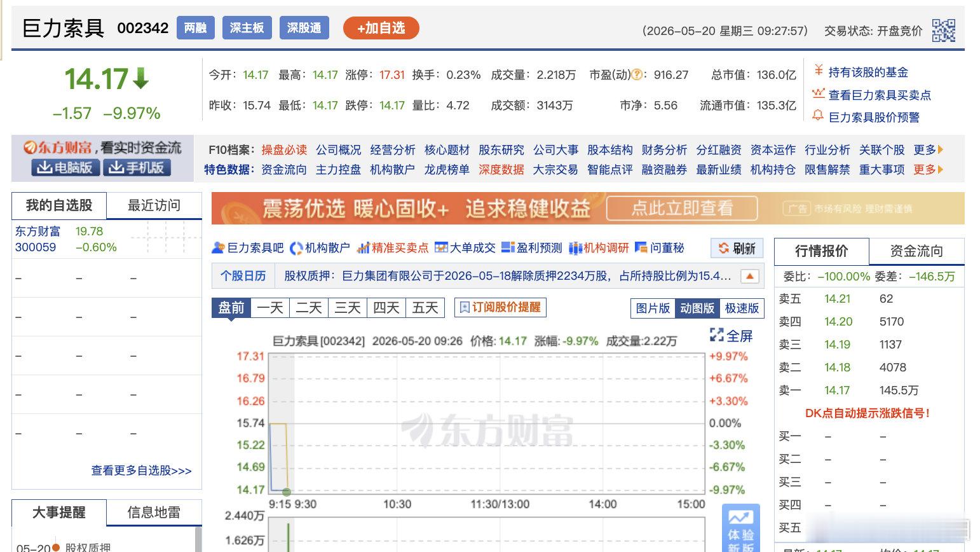980x552 pixels.
Task: Switch to 五天 chart tab
Action: [x=425, y=308]
